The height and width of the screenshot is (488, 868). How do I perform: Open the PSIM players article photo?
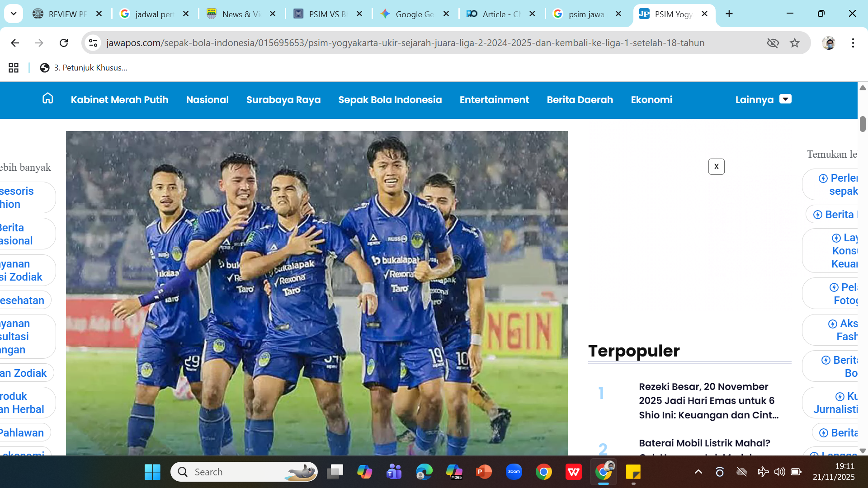pos(317,293)
